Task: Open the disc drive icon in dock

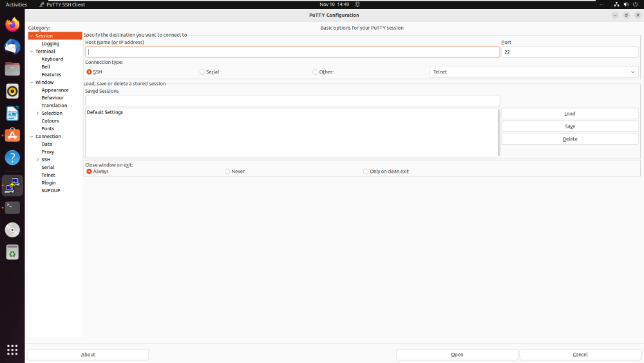Action: point(12,230)
